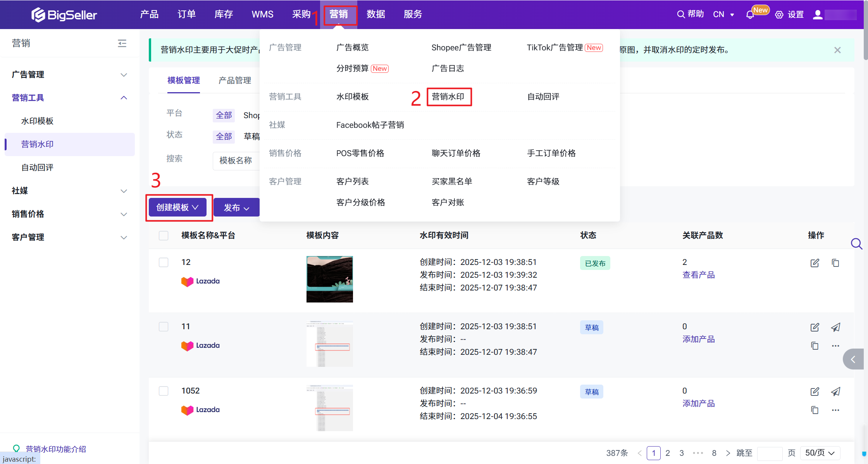Select all rows with the header checkbox
This screenshot has width=868, height=464.
tap(164, 235)
